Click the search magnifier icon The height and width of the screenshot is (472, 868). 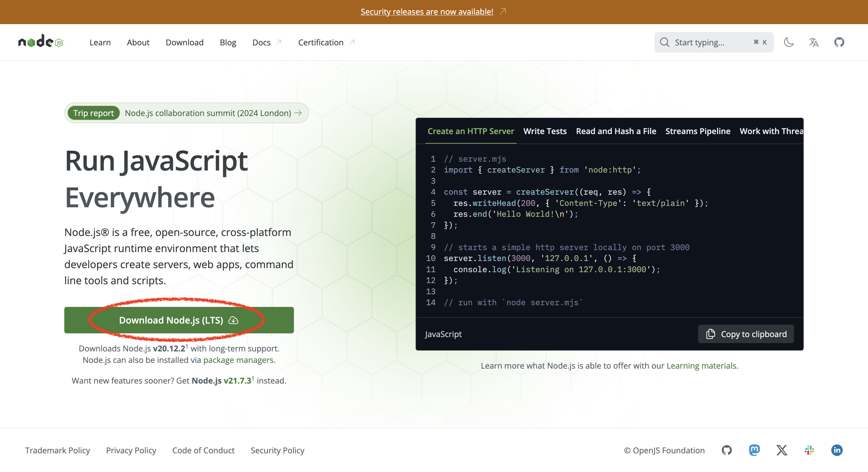[664, 42]
